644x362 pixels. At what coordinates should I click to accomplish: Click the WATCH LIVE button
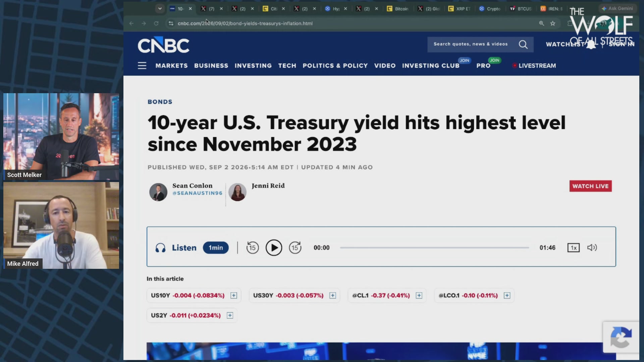tap(590, 186)
